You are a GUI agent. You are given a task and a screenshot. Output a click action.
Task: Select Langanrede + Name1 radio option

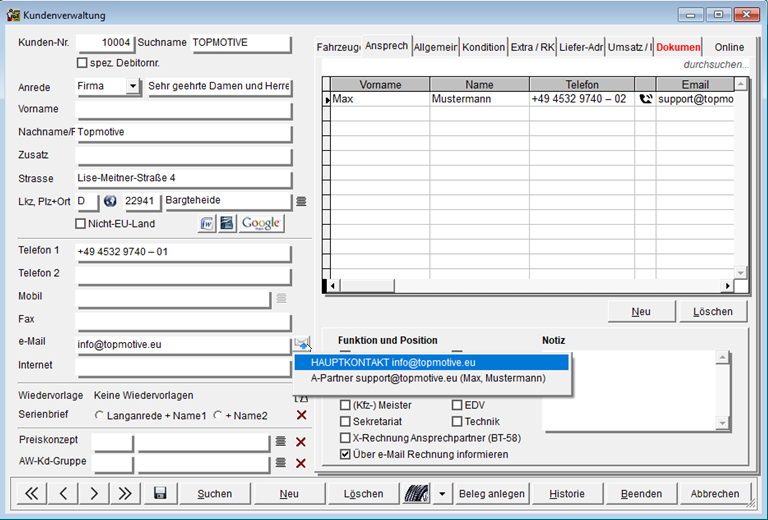point(99,415)
